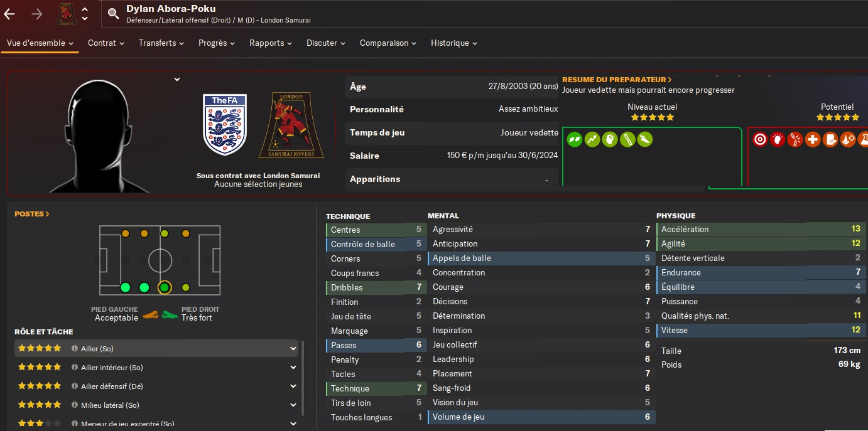Image resolution: width=868 pixels, height=431 pixels.
Task: Open the dropdown chevron above the player portrait
Action: 177,79
